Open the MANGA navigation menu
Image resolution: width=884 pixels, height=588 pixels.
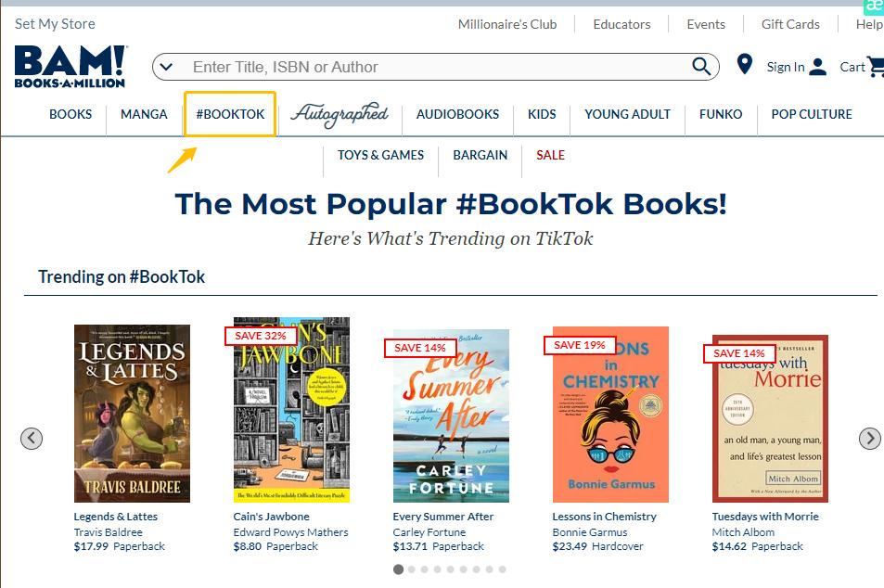point(144,114)
